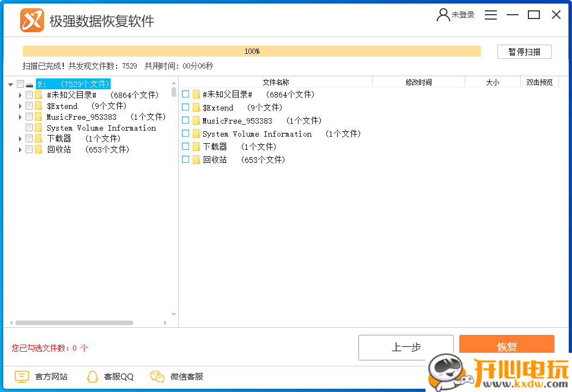
Task: Check the #未知父目录# checkbox in the file list
Action: [x=185, y=94]
